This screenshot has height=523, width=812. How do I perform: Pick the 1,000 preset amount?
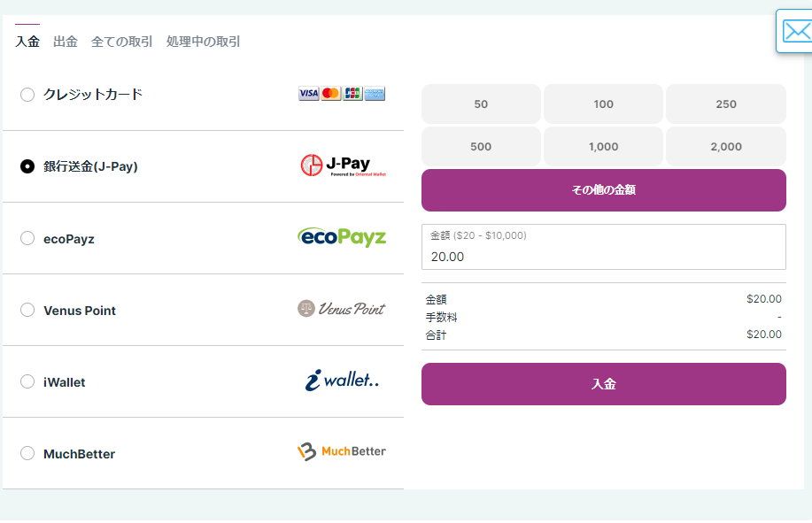[603, 147]
